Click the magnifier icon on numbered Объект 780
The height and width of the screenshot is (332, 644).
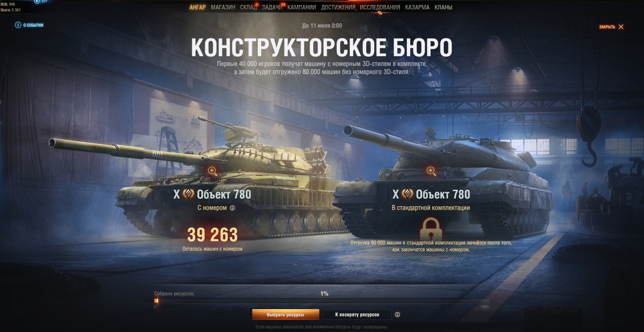click(212, 171)
